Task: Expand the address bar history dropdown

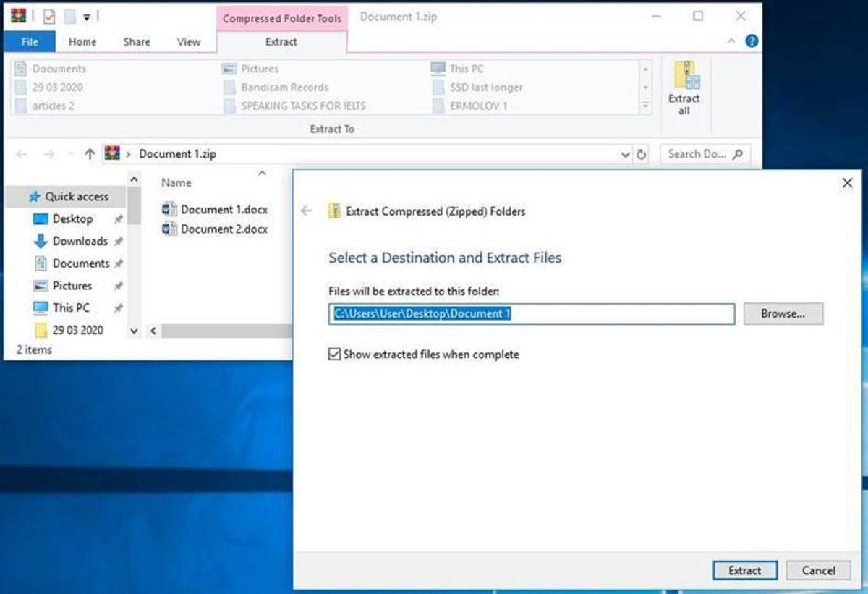Action: click(626, 154)
